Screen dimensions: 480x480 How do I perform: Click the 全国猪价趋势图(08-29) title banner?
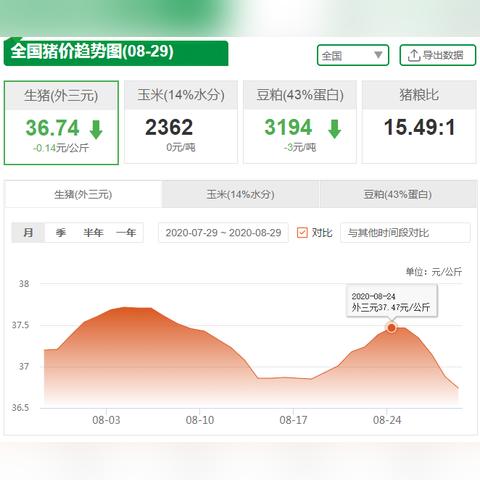116,53
